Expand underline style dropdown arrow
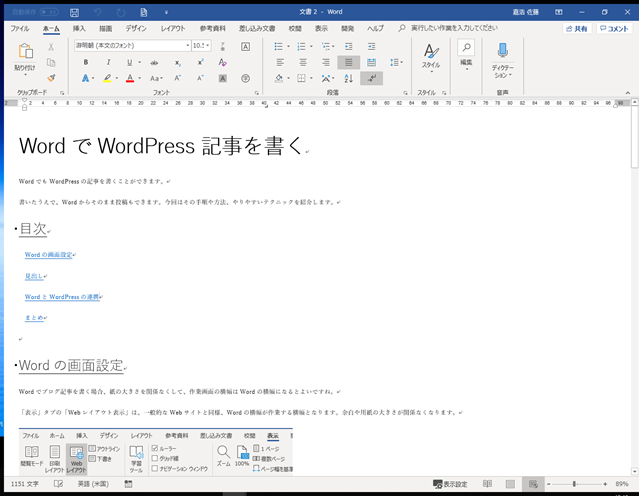This screenshot has height=496, width=639. click(x=139, y=62)
